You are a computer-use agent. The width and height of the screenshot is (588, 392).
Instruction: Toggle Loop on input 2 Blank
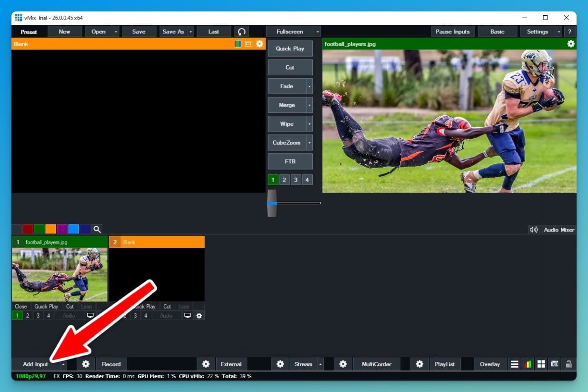click(184, 306)
